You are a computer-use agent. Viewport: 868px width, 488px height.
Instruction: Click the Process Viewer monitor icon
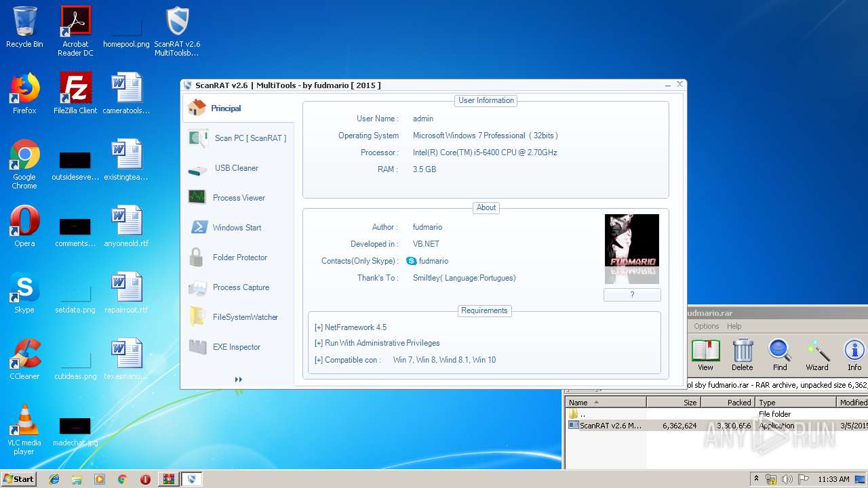(197, 197)
